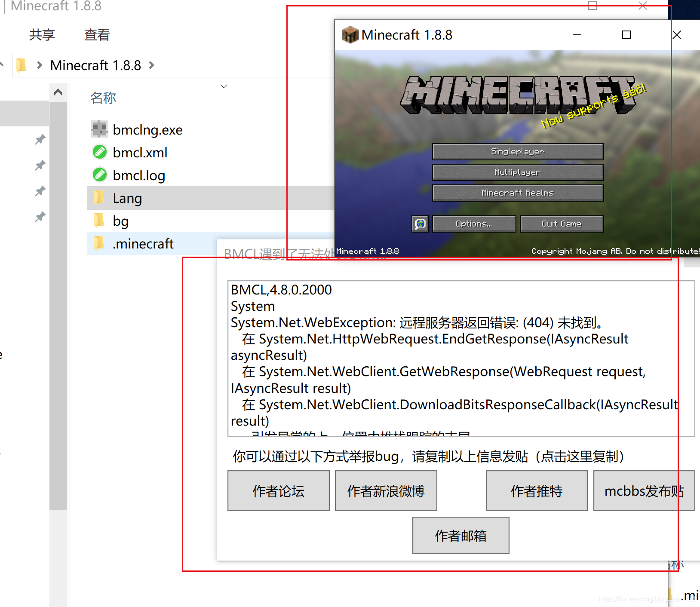The image size is (700, 607).
Task: Click the 名称 column header
Action: coord(103,98)
